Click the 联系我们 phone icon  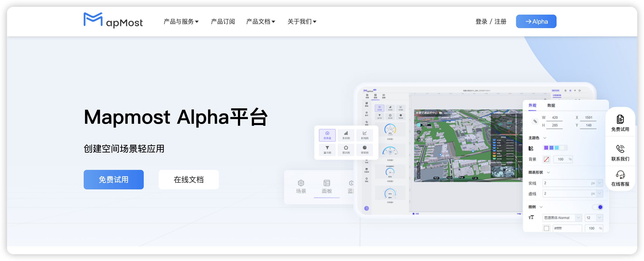(620, 149)
